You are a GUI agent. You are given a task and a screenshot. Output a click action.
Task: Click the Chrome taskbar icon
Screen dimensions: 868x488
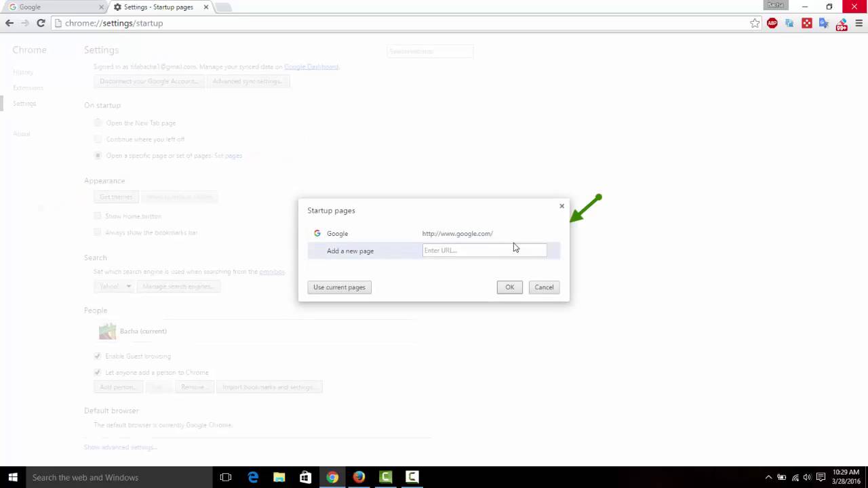click(332, 477)
